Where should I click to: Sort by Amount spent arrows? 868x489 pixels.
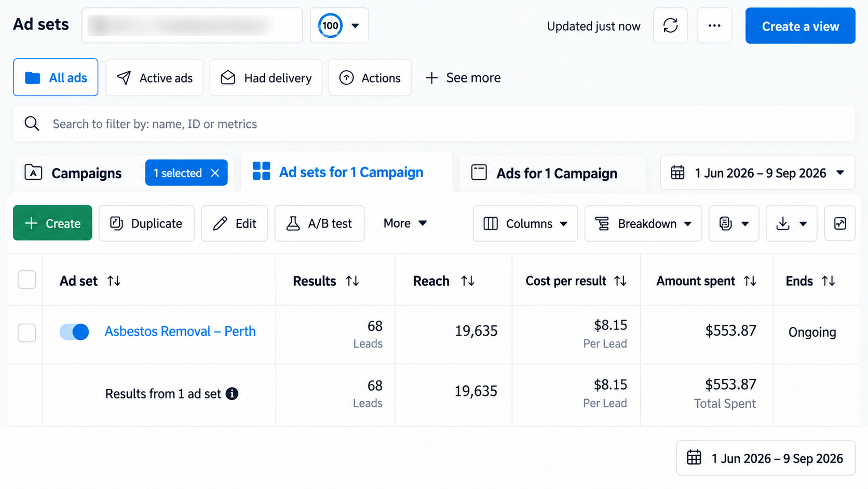[x=750, y=281]
